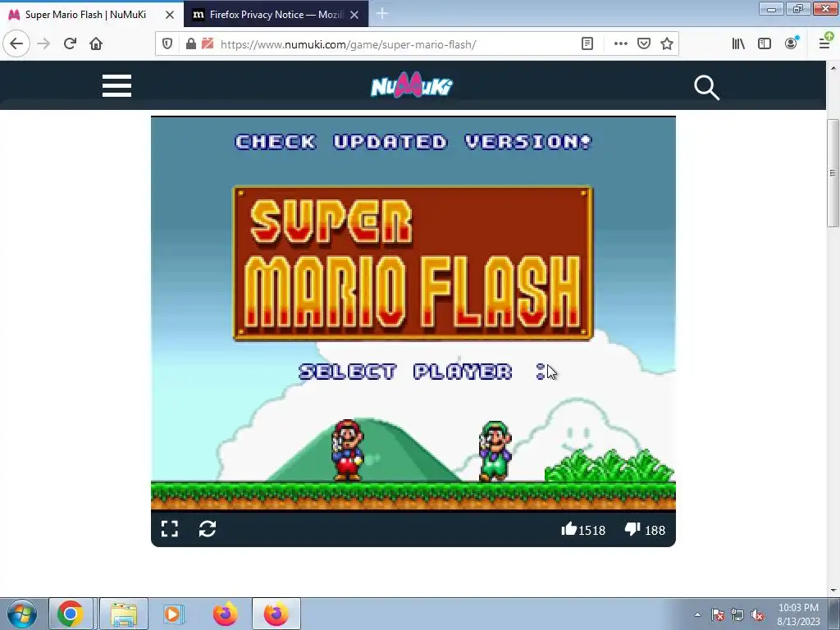This screenshot has height=630, width=840.
Task: Switch to the first Firefox taskbar button
Action: click(226, 614)
